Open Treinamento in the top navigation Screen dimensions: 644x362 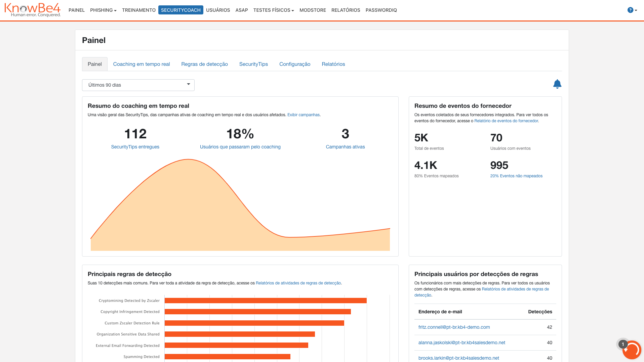tap(139, 10)
